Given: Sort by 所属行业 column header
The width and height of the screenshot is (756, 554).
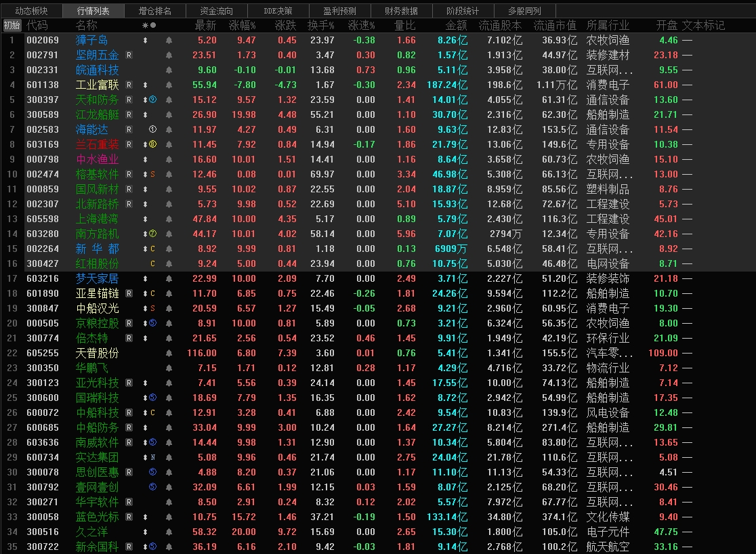Looking at the screenshot, I should (608, 25).
